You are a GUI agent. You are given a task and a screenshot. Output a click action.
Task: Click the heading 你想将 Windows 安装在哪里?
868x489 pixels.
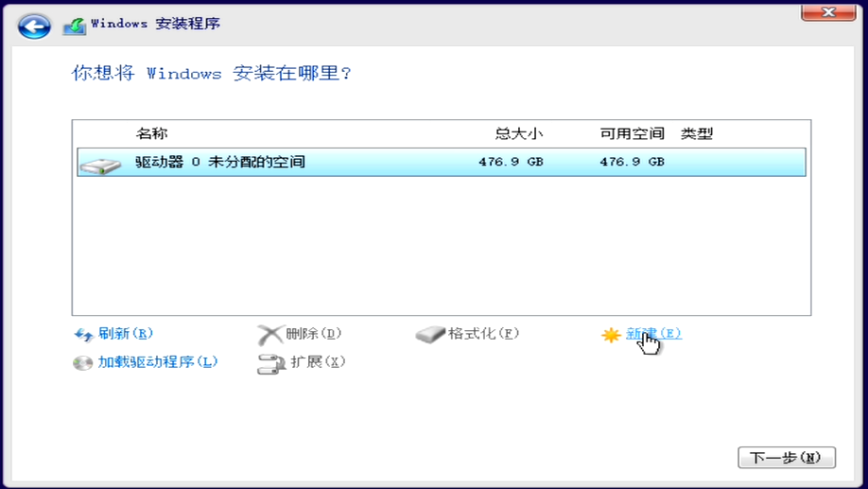pyautogui.click(x=211, y=73)
